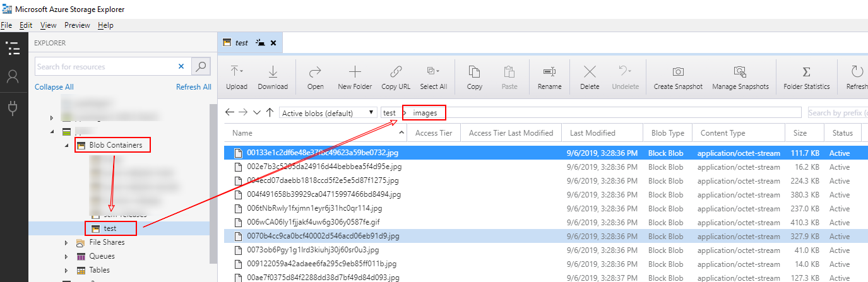The height and width of the screenshot is (282, 868).
Task: Click the Upload toolbar button
Action: (237, 77)
